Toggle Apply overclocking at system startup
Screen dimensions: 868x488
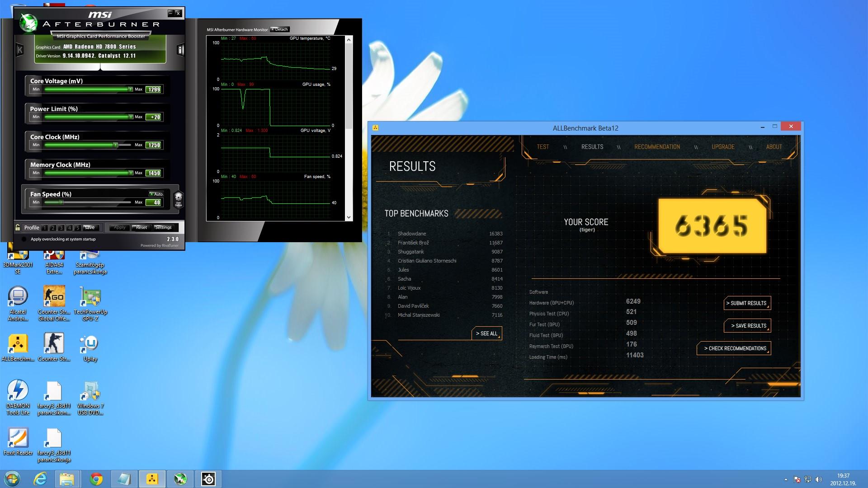24,239
